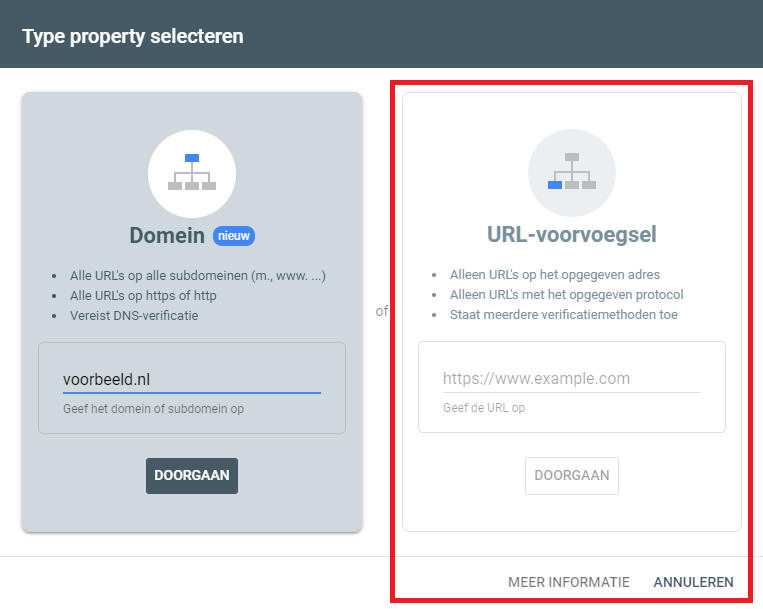This screenshot has width=763, height=609.
Task: Click the 'Type property selecteren' dialog title
Action: click(x=133, y=37)
